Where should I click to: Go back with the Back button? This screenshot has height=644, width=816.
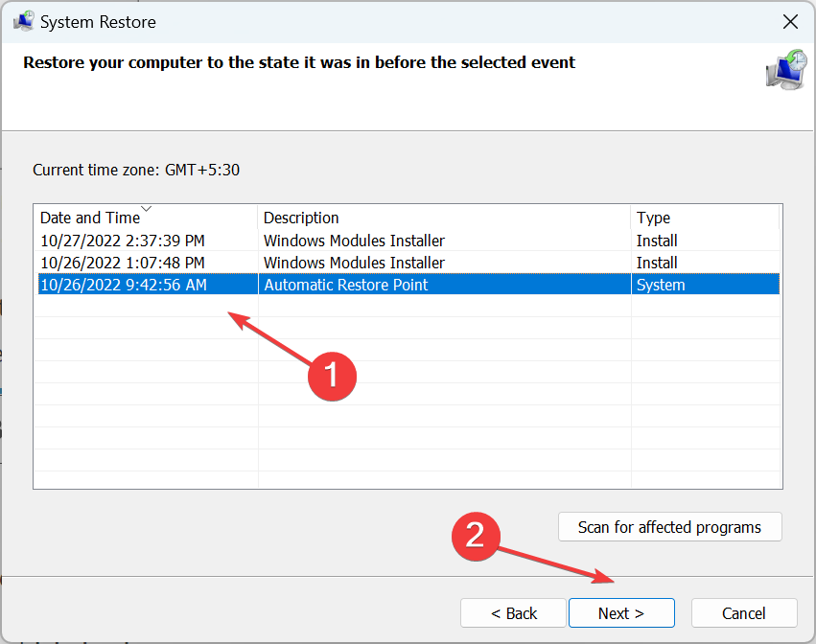tap(514, 613)
